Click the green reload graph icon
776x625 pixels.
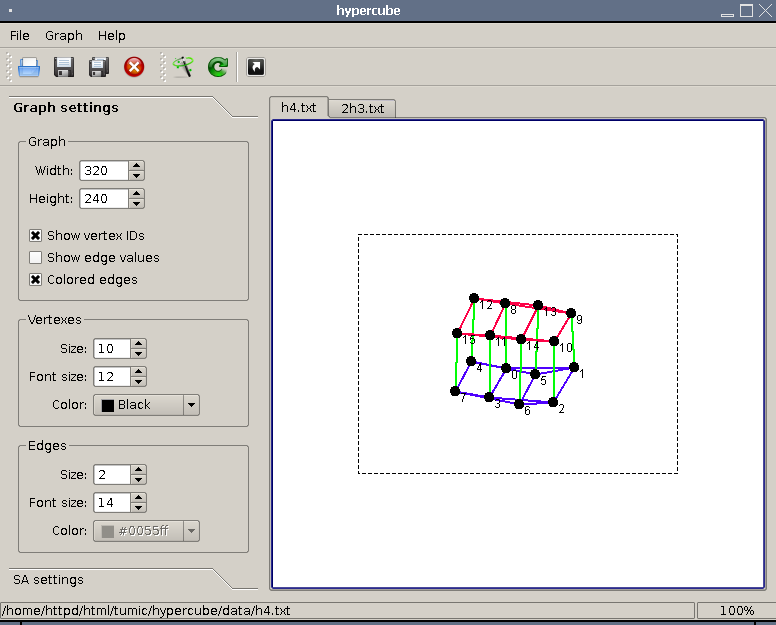point(218,67)
